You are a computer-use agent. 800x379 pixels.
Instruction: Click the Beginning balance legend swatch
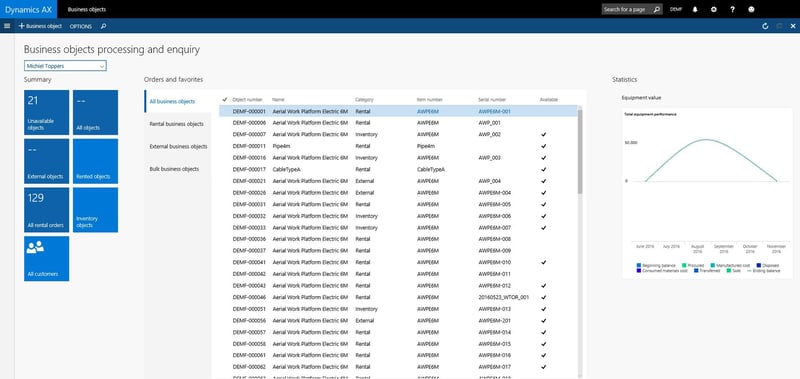coord(639,265)
